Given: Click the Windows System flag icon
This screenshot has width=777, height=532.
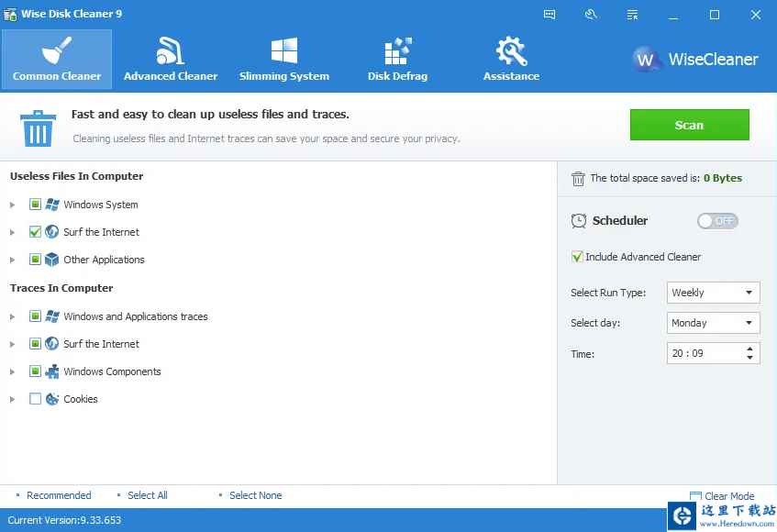Looking at the screenshot, I should click(52, 204).
